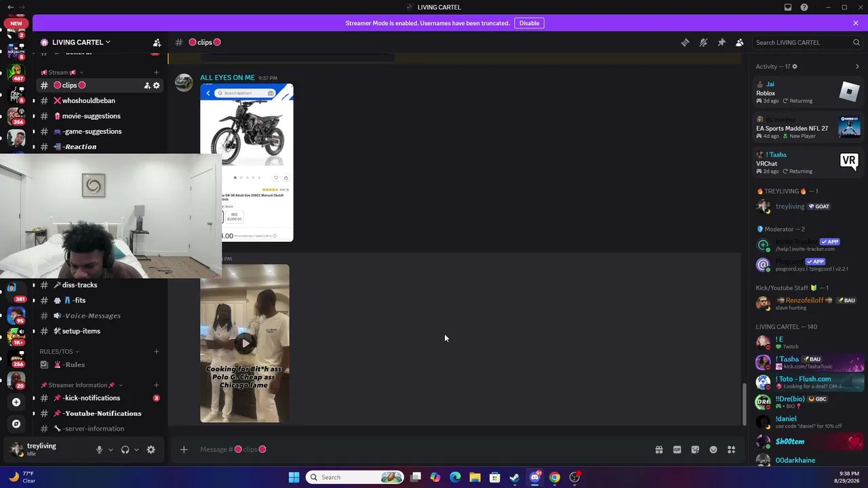Screen dimensions: 868x488
Task: Open the LIVING CARTEL server dropdown menu
Action: pos(81,42)
